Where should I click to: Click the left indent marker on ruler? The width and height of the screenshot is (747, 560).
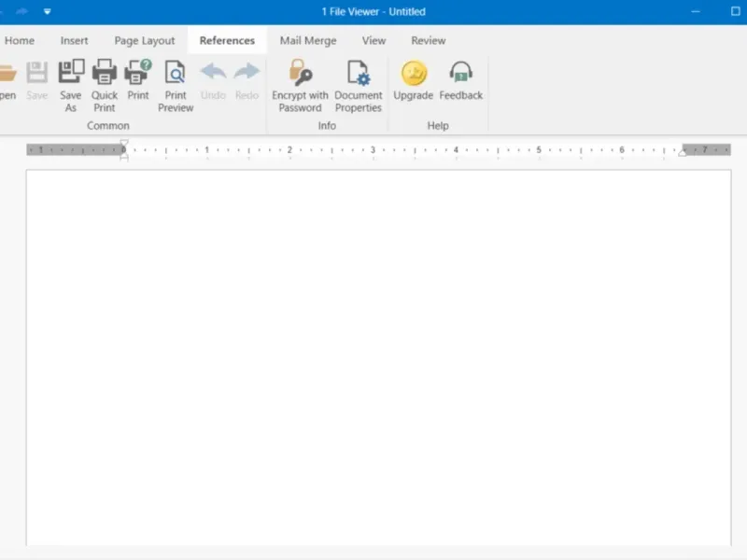coord(124,150)
